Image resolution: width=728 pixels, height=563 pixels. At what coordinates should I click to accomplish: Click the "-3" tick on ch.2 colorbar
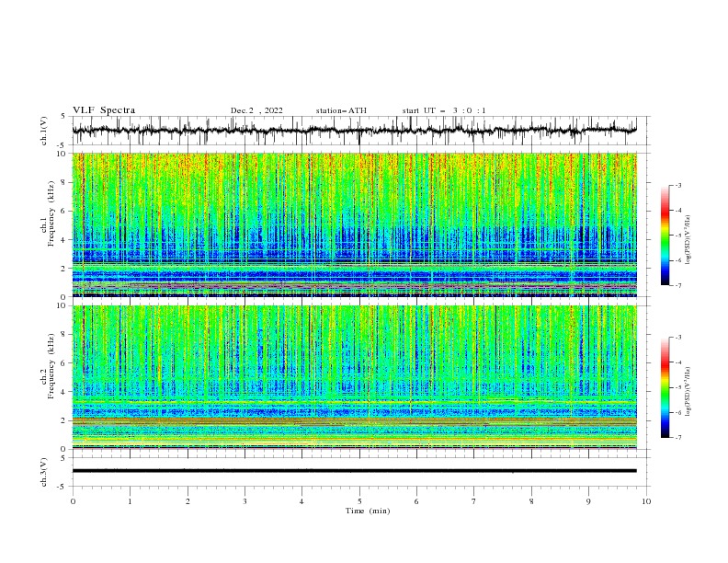coord(678,338)
